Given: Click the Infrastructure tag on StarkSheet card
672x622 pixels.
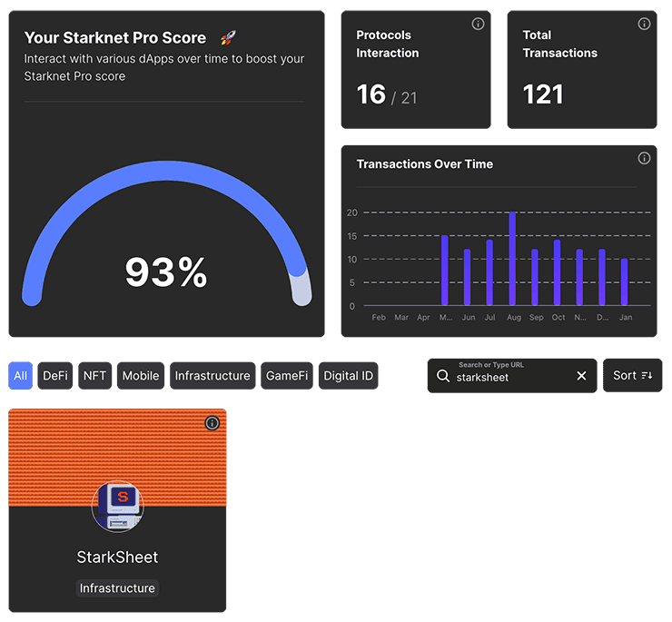Looking at the screenshot, I should click(117, 588).
